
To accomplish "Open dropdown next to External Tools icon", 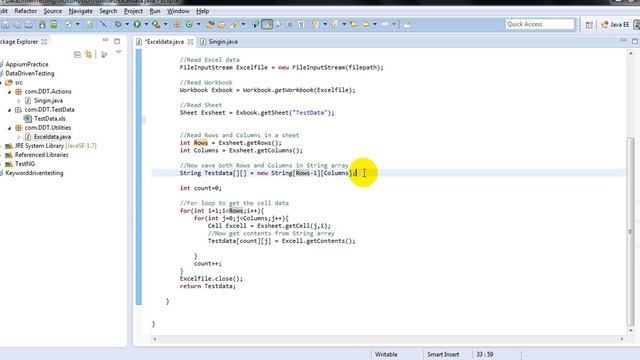I will 165,24.
